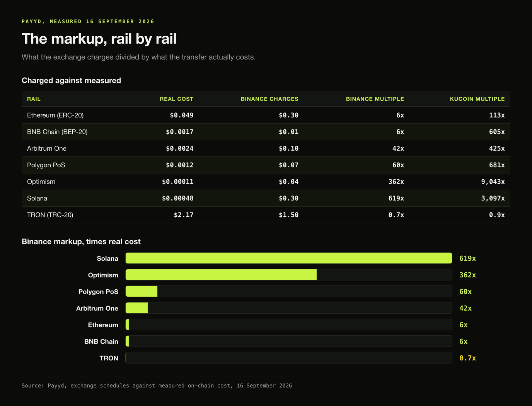Click the "Ethereum" label in the bar chart
Viewport: 532px width, 406px height.
(103, 325)
